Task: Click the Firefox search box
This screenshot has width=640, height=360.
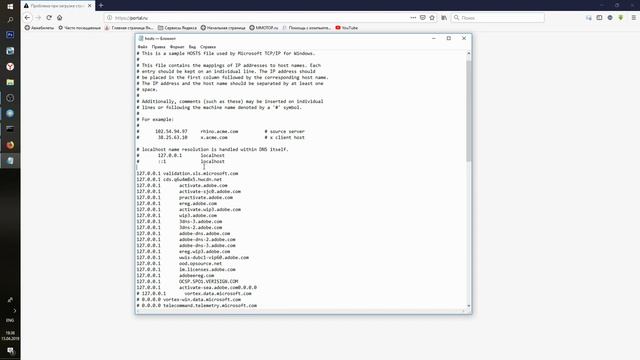Action: pyautogui.click(x=498, y=18)
